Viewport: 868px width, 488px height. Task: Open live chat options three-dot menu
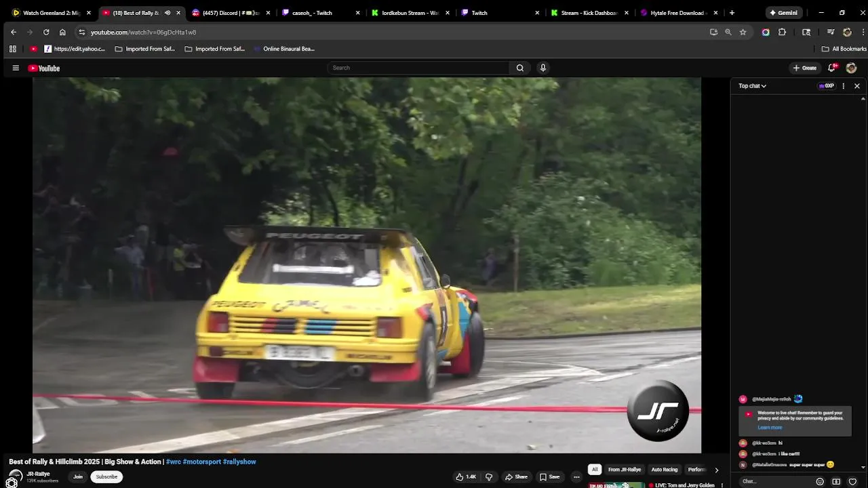pos(844,86)
